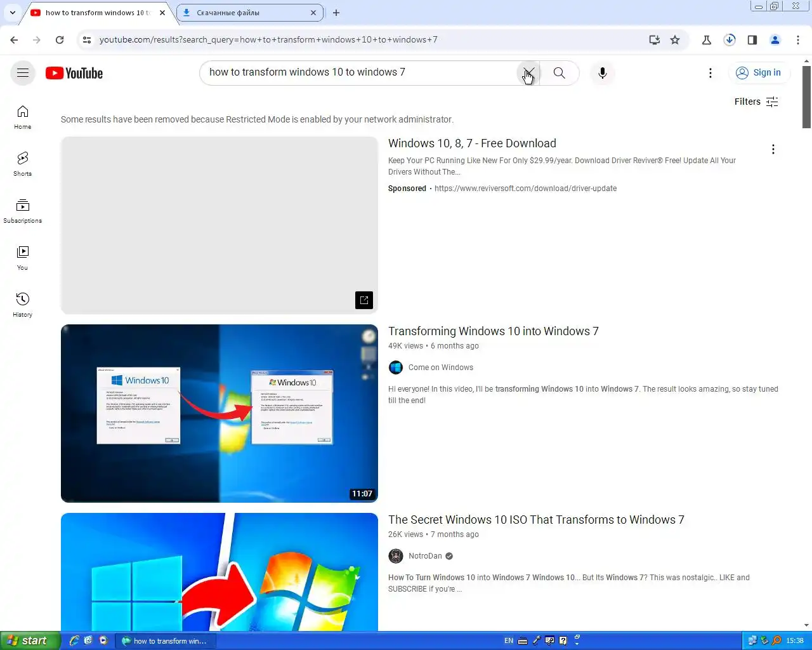Viewport: 812px width, 650px height.
Task: Submit search with the magnifier button
Action: [x=560, y=73]
